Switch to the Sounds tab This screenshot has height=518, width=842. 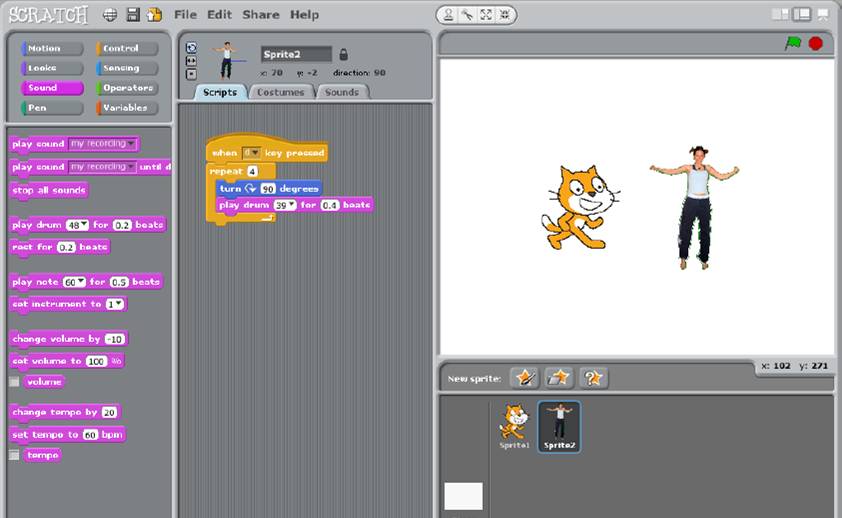click(342, 92)
